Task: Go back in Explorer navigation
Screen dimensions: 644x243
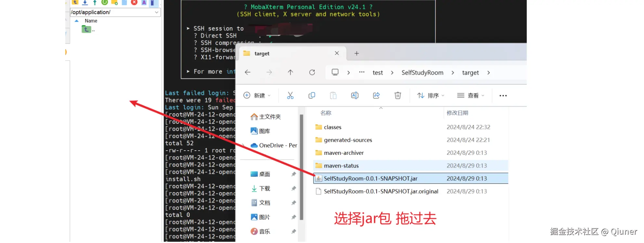Action: (x=248, y=72)
